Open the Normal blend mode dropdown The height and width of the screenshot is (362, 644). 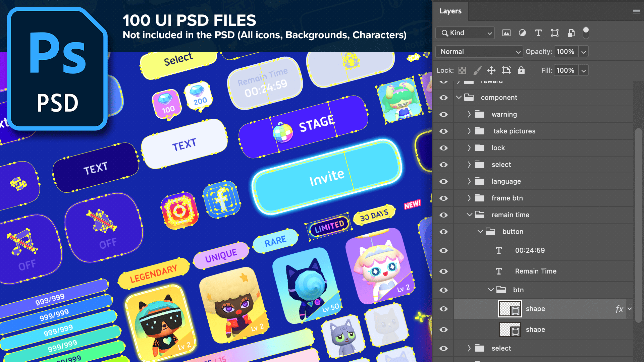point(479,52)
